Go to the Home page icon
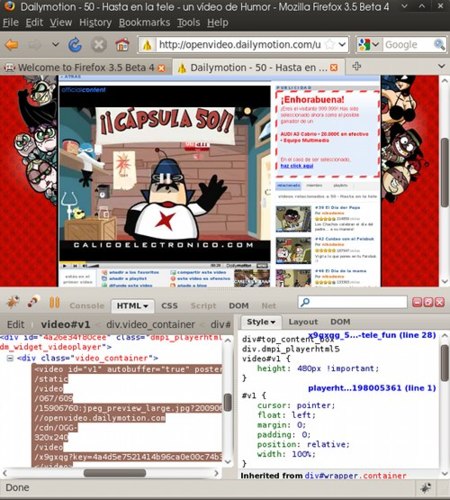 click(122, 44)
